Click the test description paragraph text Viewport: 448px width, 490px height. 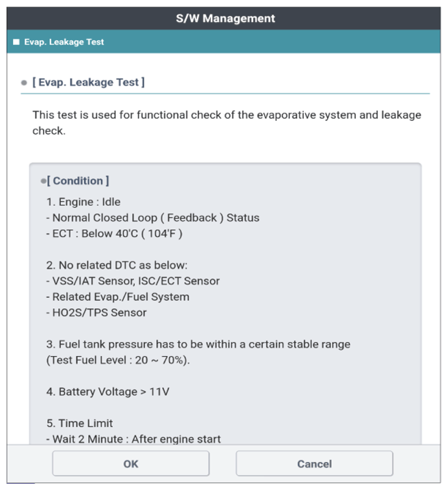pos(227,123)
